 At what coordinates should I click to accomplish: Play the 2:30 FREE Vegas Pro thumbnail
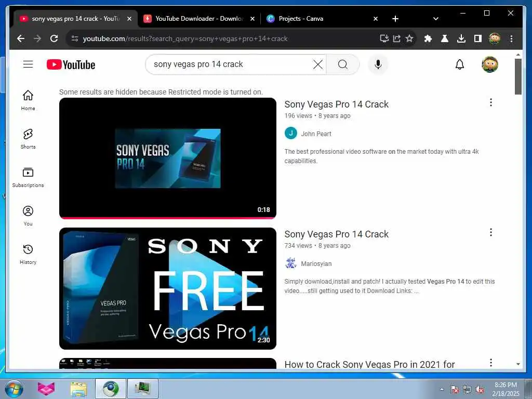click(x=168, y=288)
